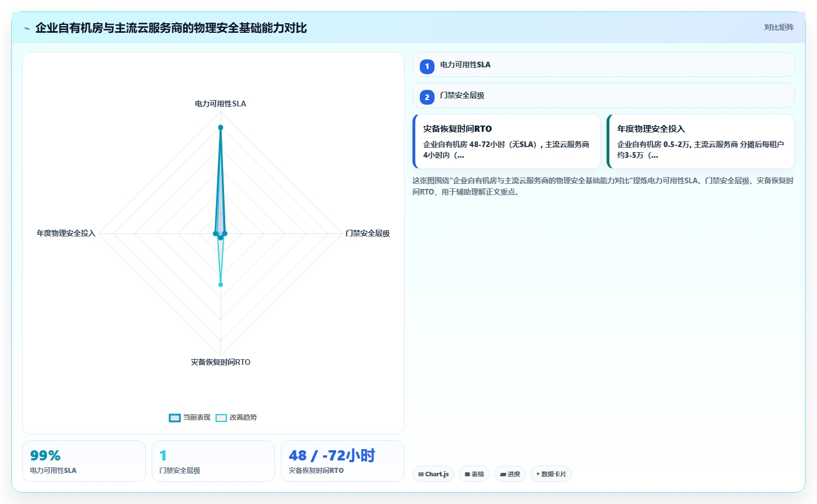This screenshot has height=504, width=817.
Task: Click the top data point on the radar chart
Action: 221,127
